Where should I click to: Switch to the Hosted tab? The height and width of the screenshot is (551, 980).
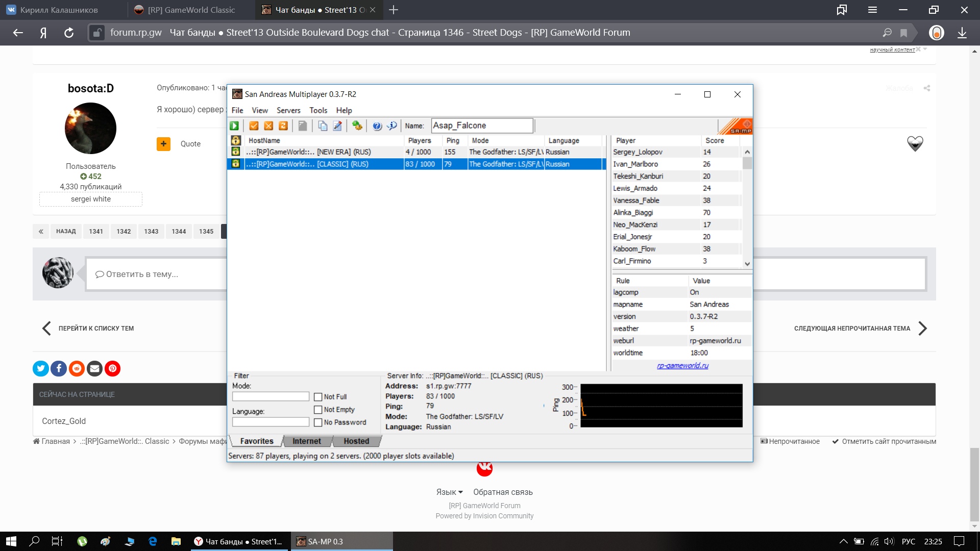pos(356,441)
